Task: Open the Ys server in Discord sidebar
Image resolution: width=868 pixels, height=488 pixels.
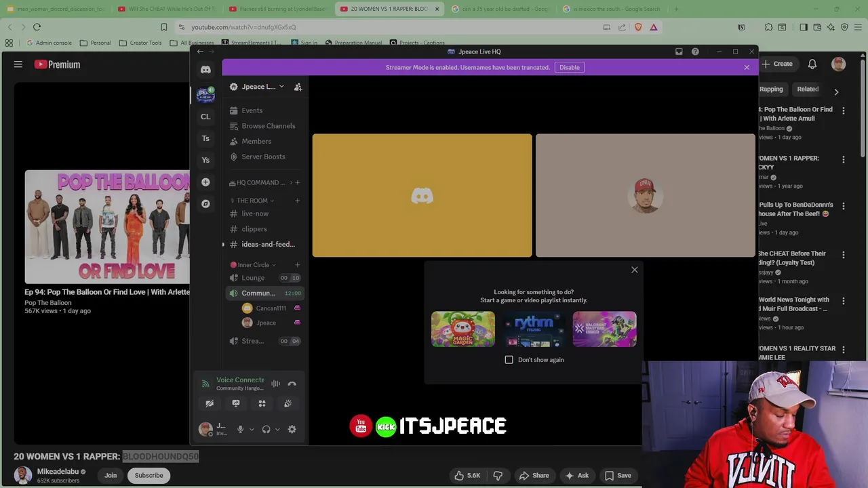Action: point(205,160)
